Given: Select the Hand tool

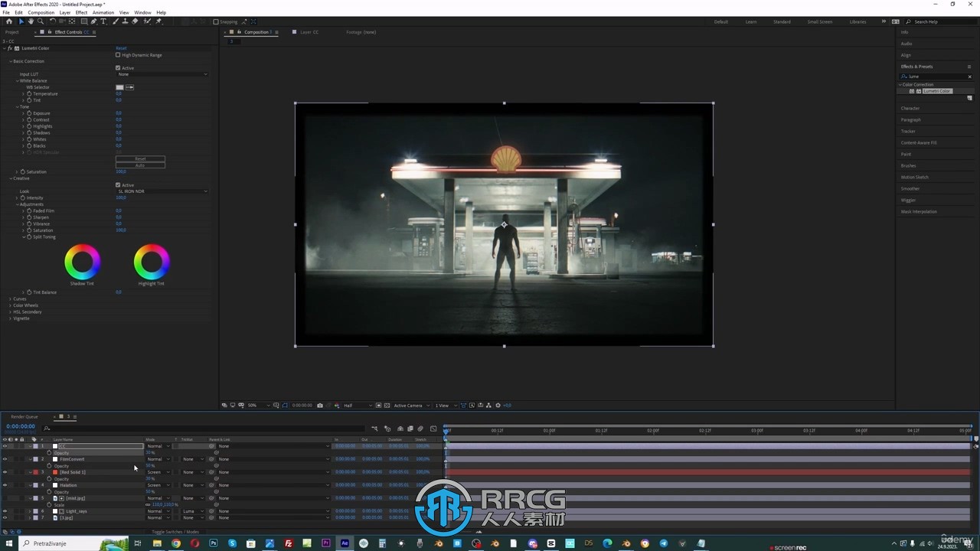Looking at the screenshot, I should coord(31,21).
